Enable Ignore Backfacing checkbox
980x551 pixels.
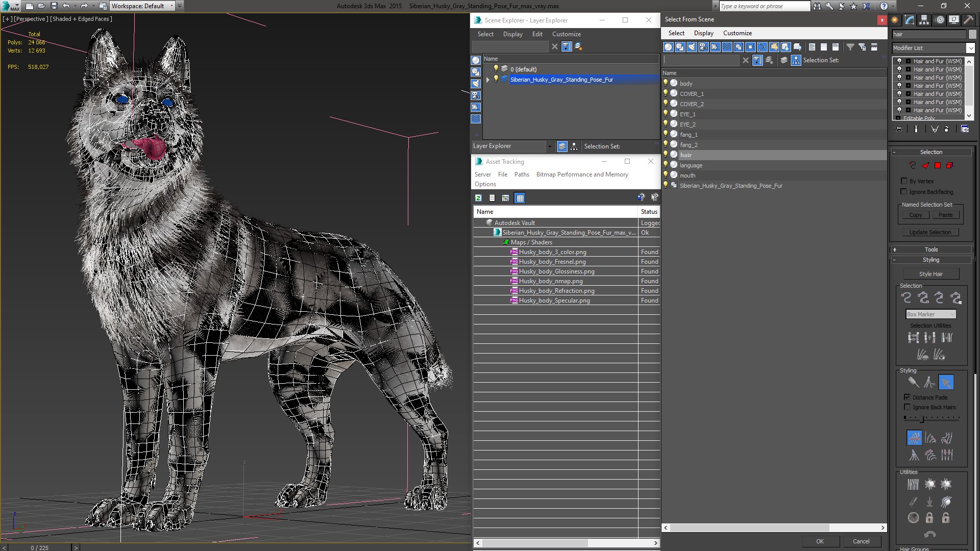(x=904, y=192)
